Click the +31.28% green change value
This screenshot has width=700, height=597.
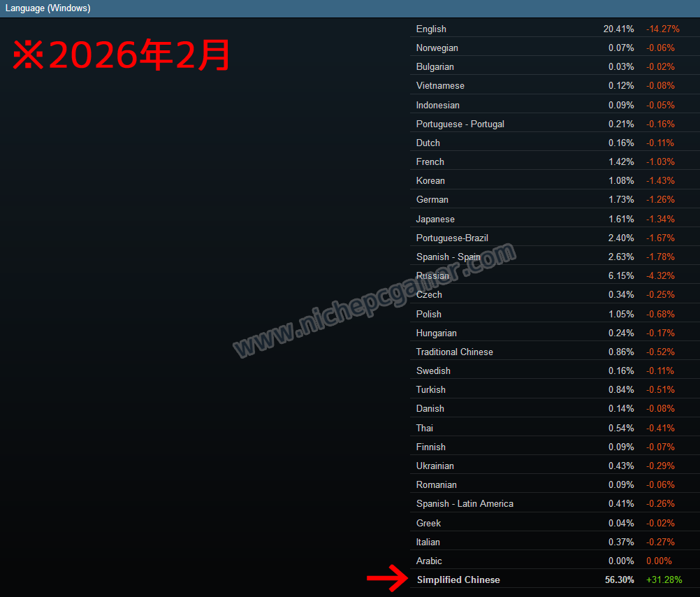point(664,580)
